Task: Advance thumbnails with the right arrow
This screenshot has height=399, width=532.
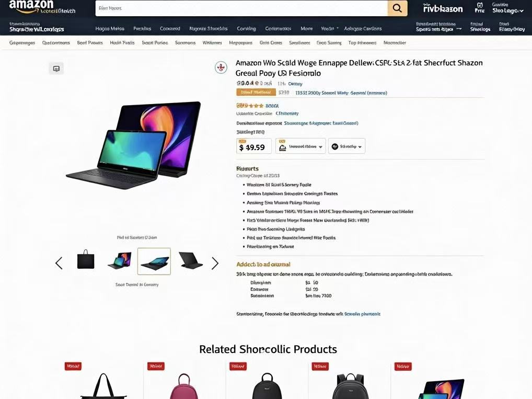Action: pyautogui.click(x=215, y=263)
